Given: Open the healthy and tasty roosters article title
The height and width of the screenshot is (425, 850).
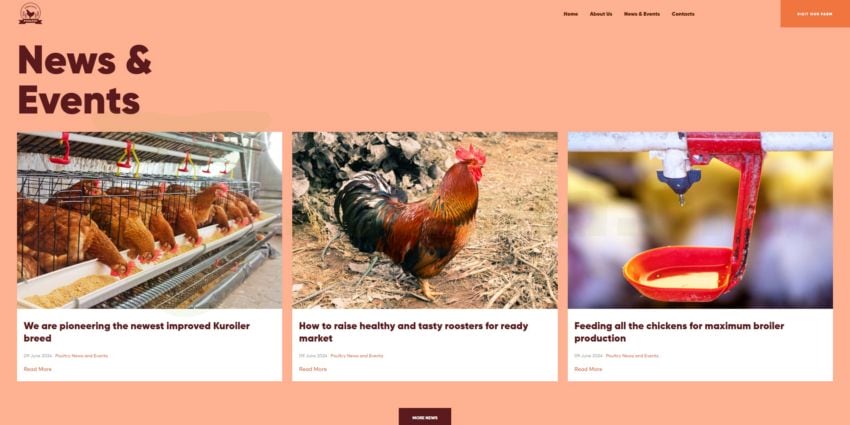Looking at the screenshot, I should (x=413, y=332).
